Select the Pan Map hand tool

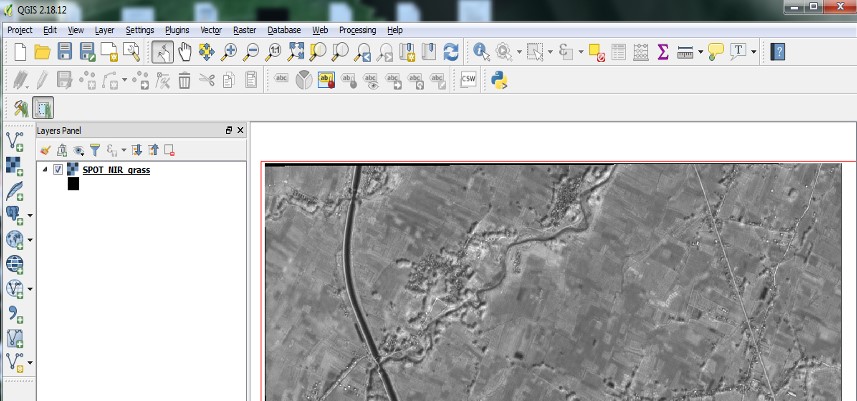pyautogui.click(x=185, y=52)
